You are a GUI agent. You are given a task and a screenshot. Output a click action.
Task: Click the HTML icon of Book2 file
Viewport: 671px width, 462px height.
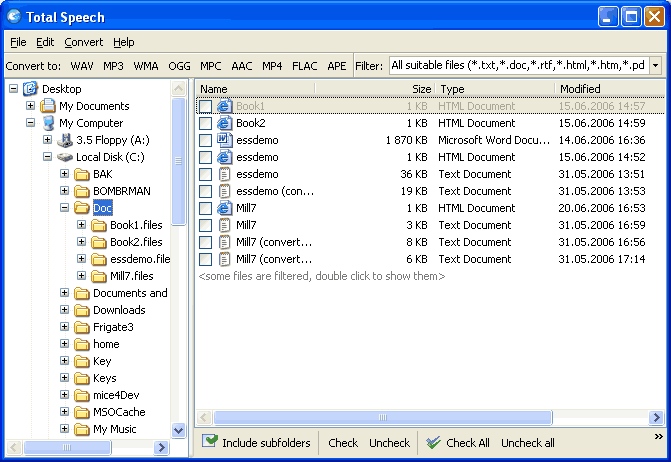pyautogui.click(x=224, y=123)
